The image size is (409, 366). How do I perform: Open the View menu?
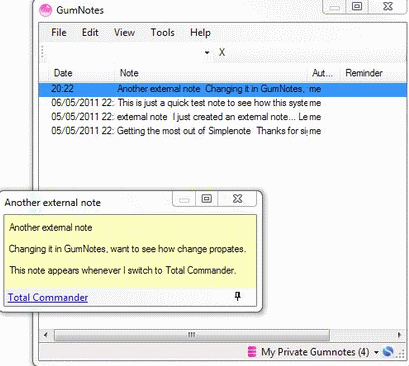coord(124,33)
